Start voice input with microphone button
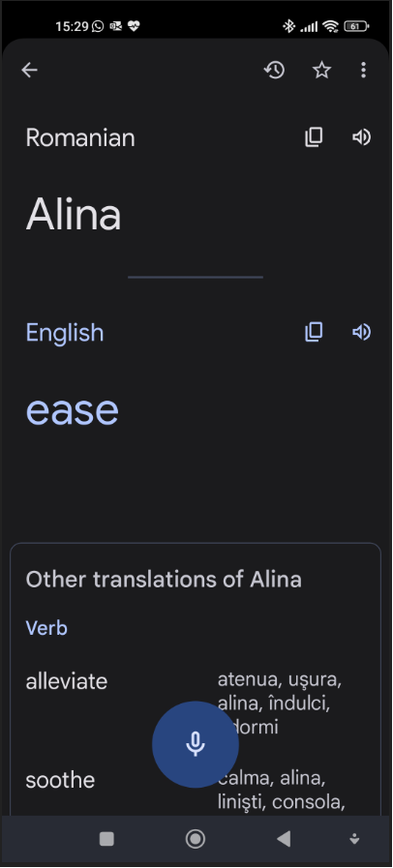This screenshot has width=393, height=868. click(x=196, y=744)
